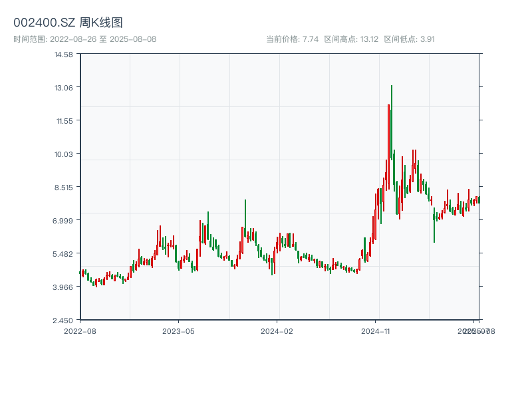Click y-axis label 2.450

click(x=63, y=321)
